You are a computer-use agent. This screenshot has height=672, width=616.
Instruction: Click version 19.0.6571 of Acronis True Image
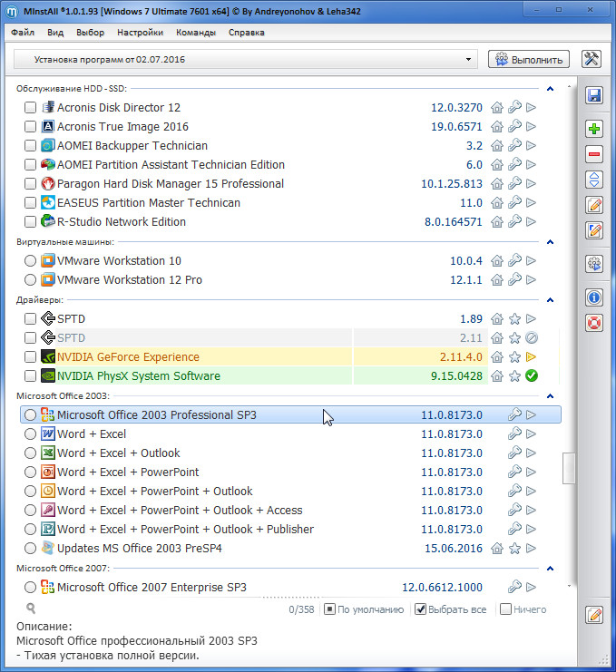point(456,126)
